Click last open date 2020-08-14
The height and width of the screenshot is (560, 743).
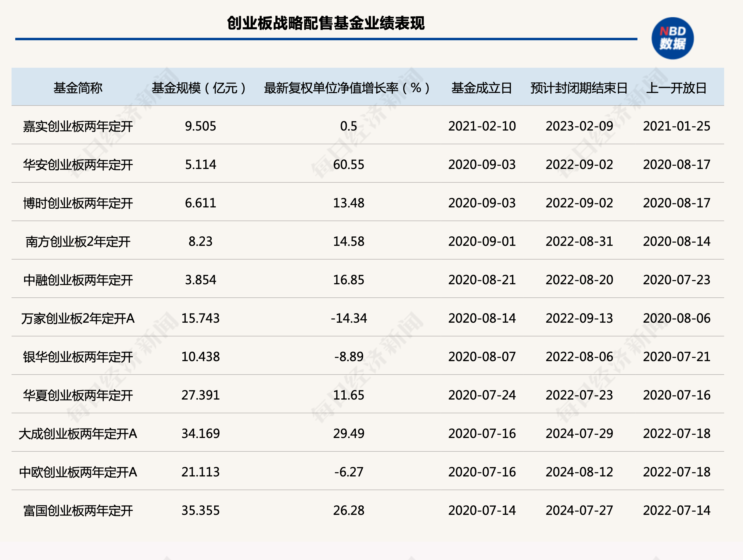point(677,242)
